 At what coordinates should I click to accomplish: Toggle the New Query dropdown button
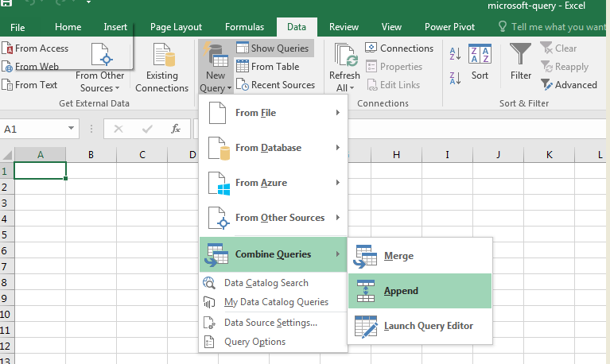pos(216,68)
